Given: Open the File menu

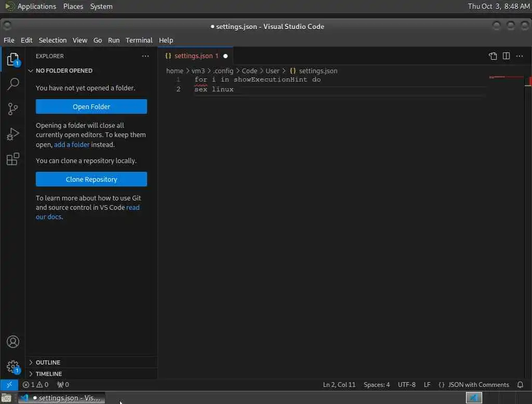Looking at the screenshot, I should (9, 40).
